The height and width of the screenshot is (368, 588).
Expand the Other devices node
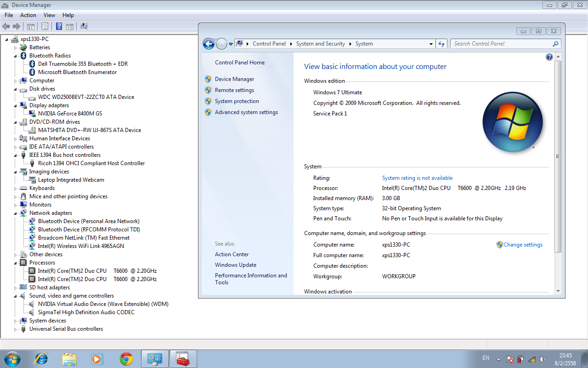[x=15, y=255]
